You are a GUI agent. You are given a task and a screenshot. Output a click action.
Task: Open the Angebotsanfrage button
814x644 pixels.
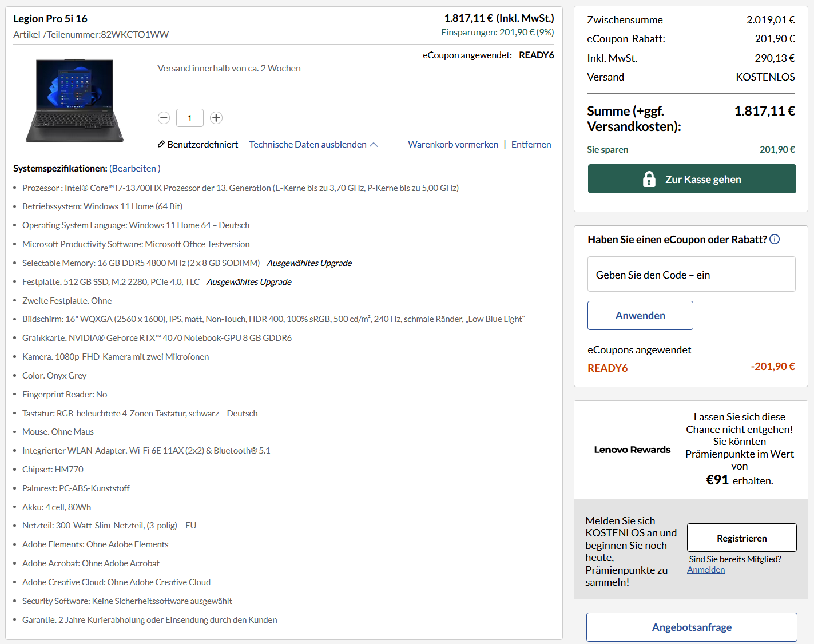coord(692,627)
